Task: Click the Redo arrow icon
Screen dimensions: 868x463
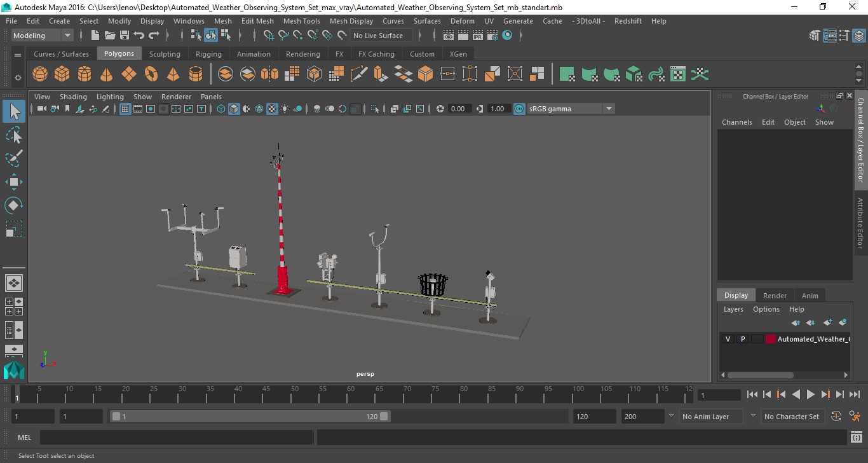Action: pyautogui.click(x=154, y=36)
